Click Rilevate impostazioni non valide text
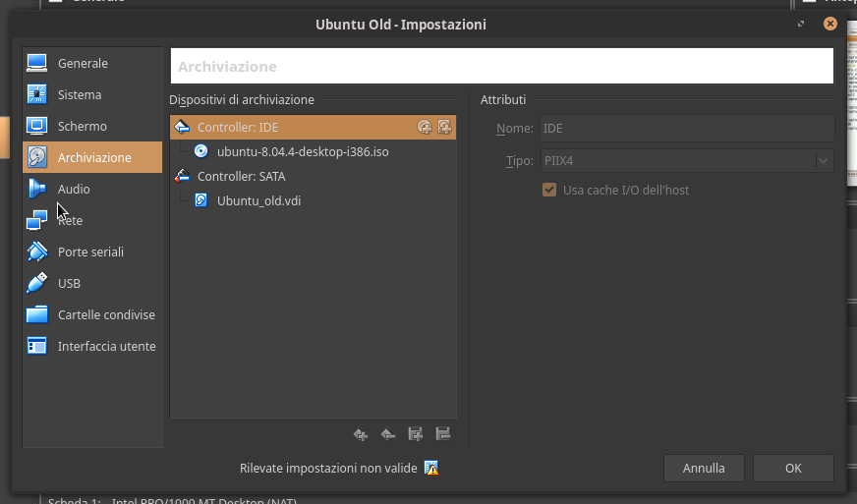Image resolution: width=857 pixels, height=504 pixels. 328,469
